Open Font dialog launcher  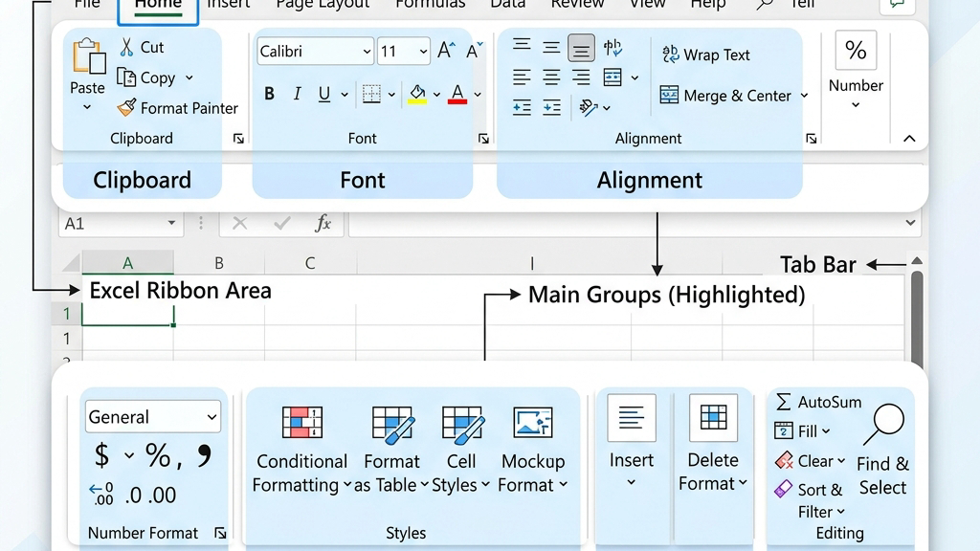tap(483, 139)
